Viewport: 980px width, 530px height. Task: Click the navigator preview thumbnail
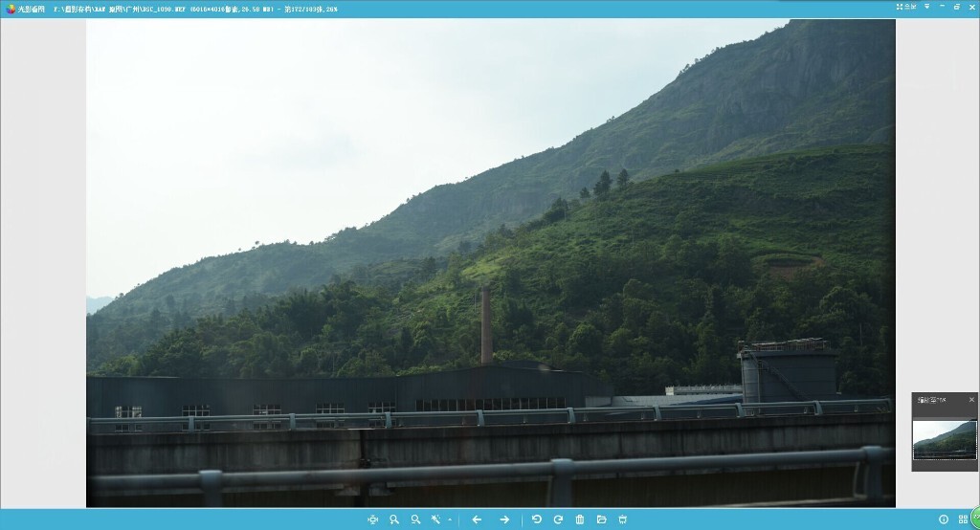(945, 440)
